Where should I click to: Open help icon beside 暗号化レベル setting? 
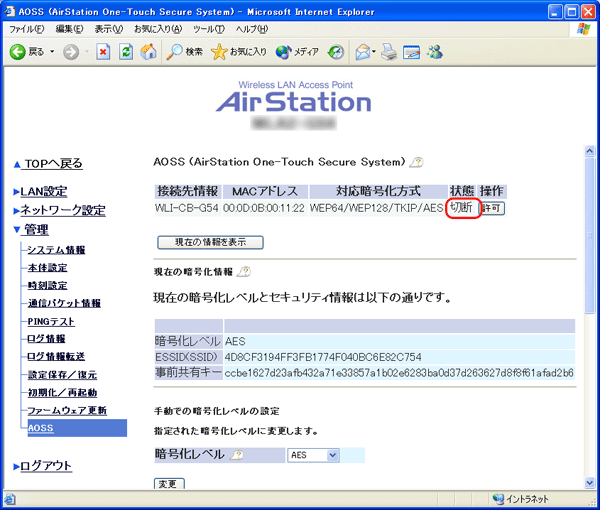237,455
